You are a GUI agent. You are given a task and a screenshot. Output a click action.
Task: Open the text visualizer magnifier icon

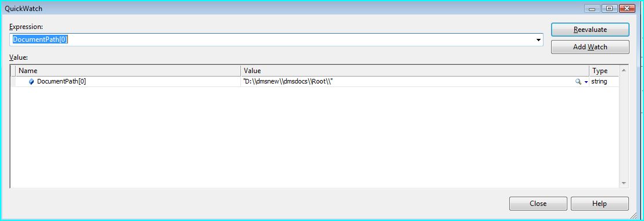tap(578, 82)
